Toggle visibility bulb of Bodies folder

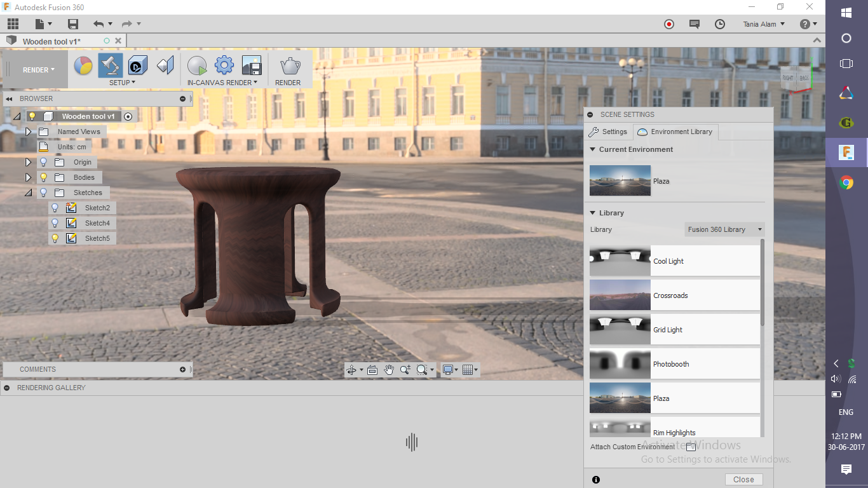(x=43, y=177)
